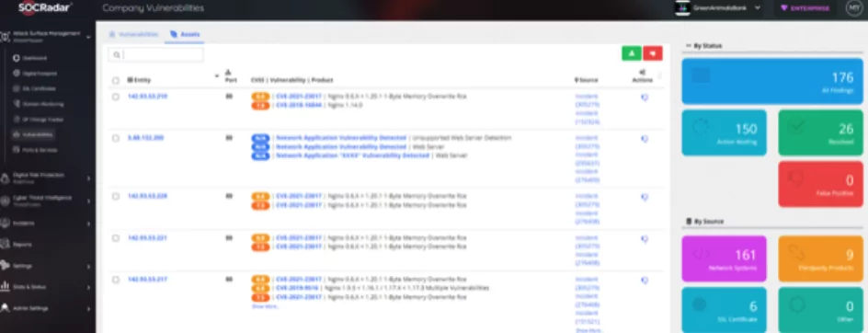Viewport: 868px width, 333px height.
Task: Click the magnifier icon in search box
Action: 116,55
